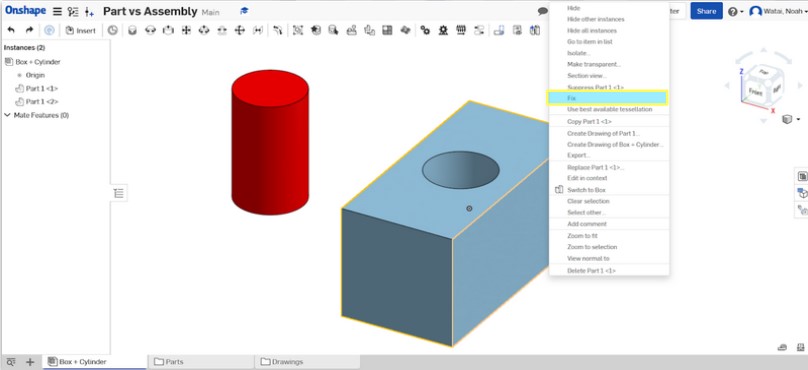Open the Onshape hamburger menu icon
The image size is (808, 370).
[57, 11]
